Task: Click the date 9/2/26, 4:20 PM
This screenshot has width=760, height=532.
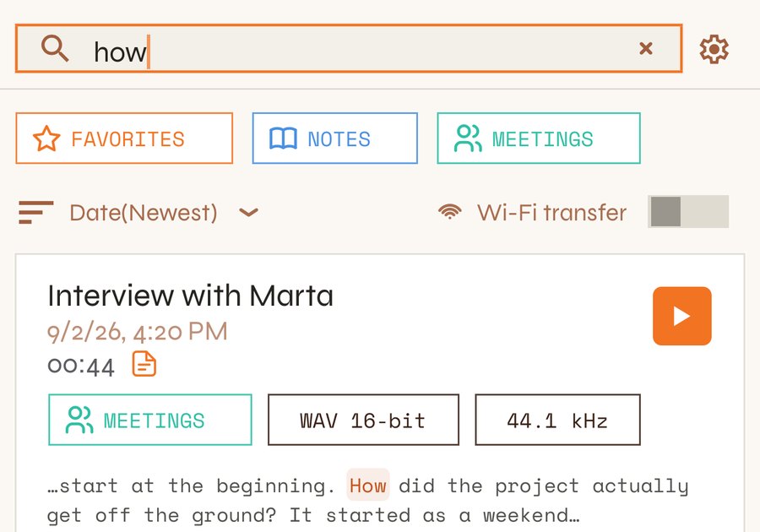Action: point(137,332)
